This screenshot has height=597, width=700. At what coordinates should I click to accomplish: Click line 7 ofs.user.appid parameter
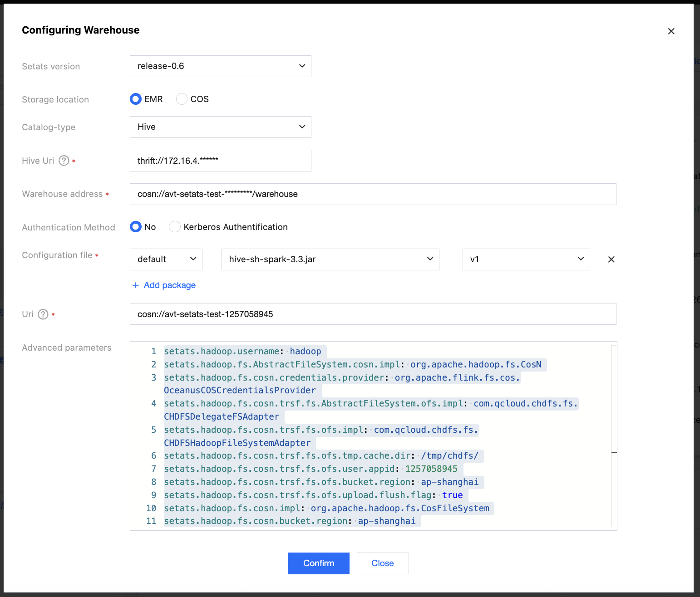[311, 469]
